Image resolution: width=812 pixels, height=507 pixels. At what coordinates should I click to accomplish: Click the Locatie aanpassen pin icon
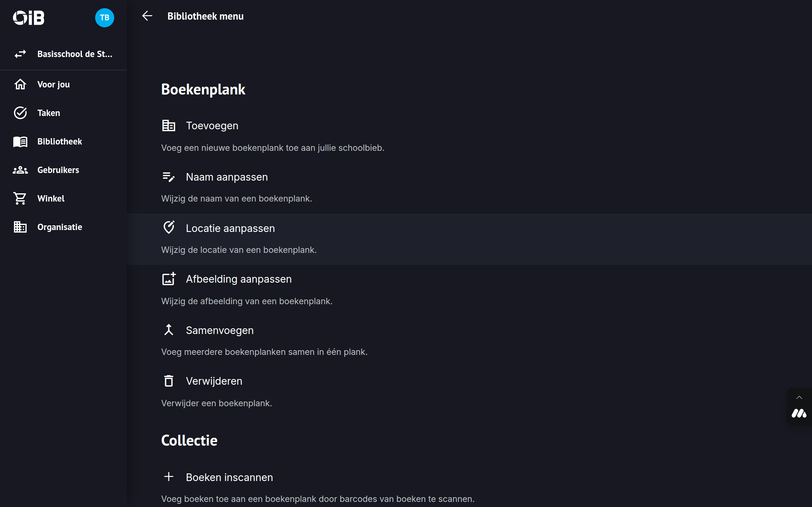(168, 228)
